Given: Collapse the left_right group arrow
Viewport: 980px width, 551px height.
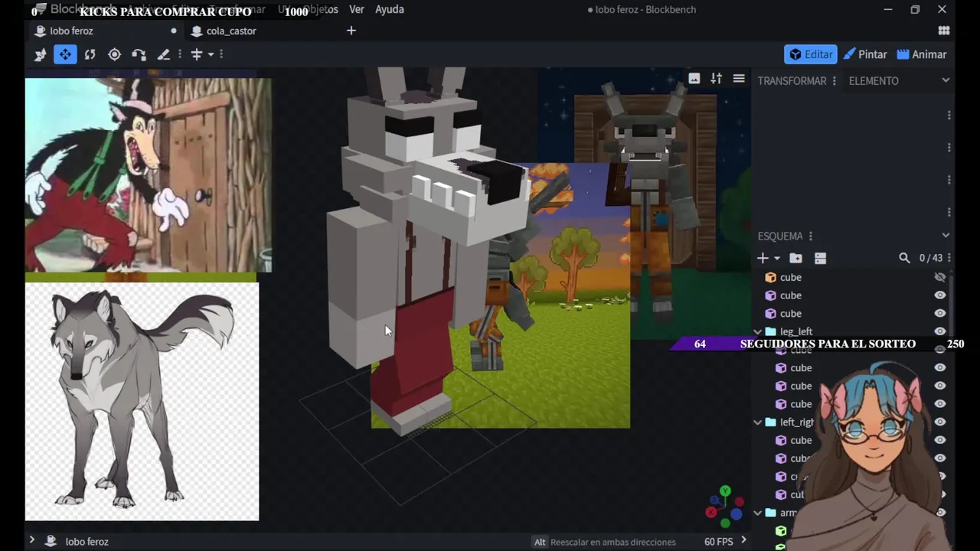Looking at the screenshot, I should [x=758, y=422].
